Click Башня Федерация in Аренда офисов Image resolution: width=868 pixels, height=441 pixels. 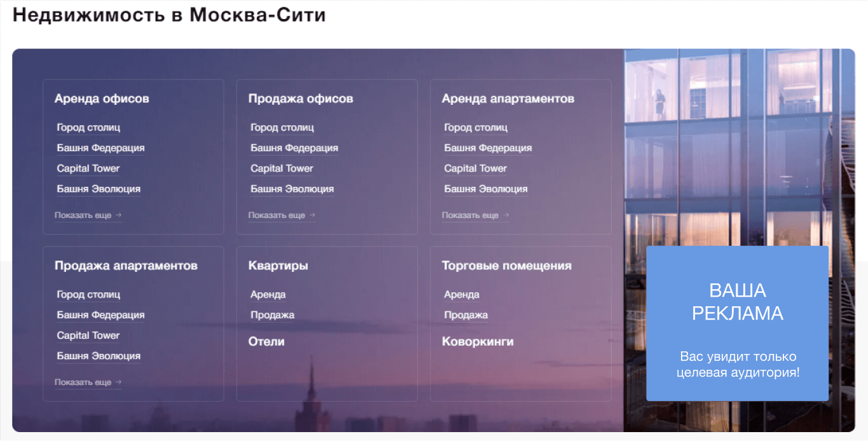point(100,148)
